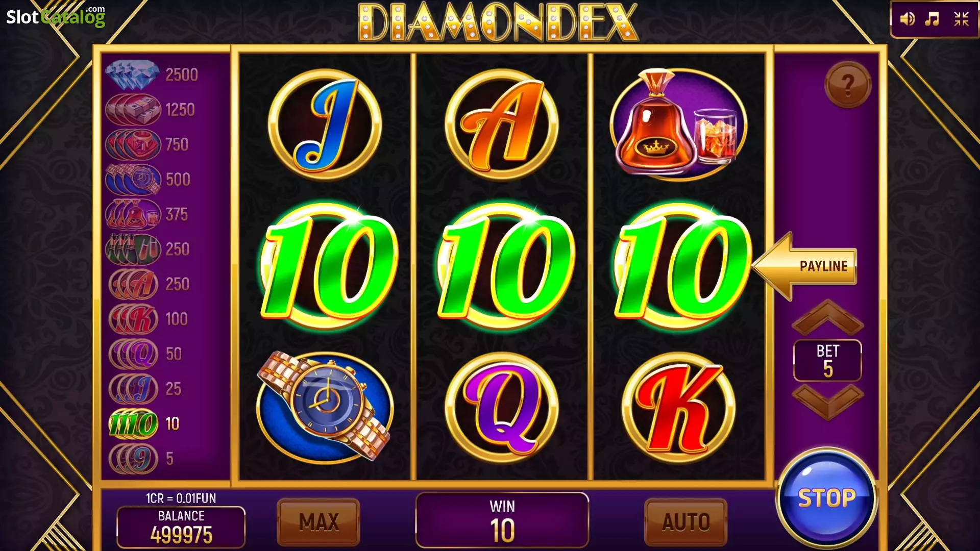Image resolution: width=980 pixels, height=551 pixels.
Task: Click the red K symbol on the reels
Action: point(678,407)
